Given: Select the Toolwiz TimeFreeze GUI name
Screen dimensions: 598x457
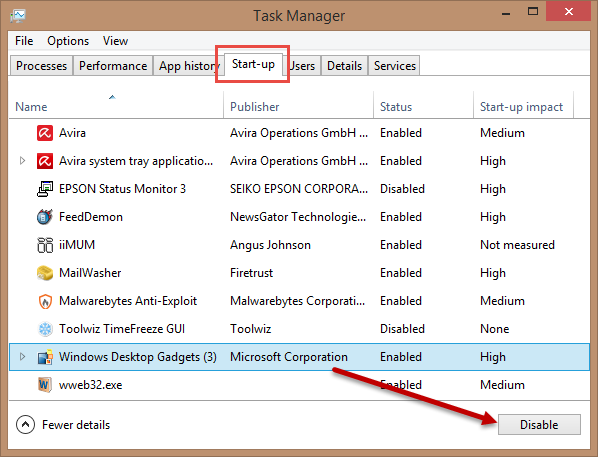Looking at the screenshot, I should 122,329.
